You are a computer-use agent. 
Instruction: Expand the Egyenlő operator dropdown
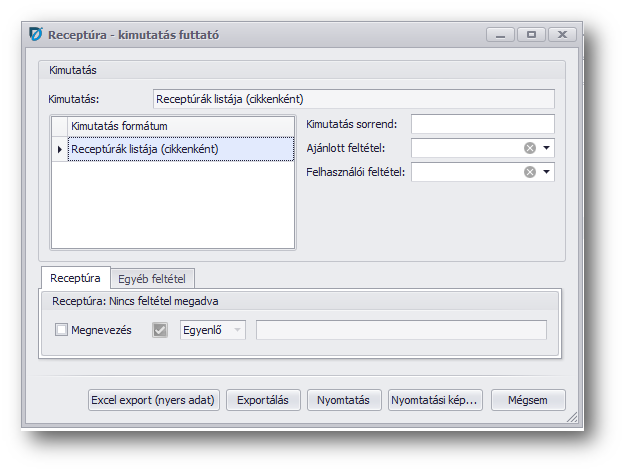[237, 330]
